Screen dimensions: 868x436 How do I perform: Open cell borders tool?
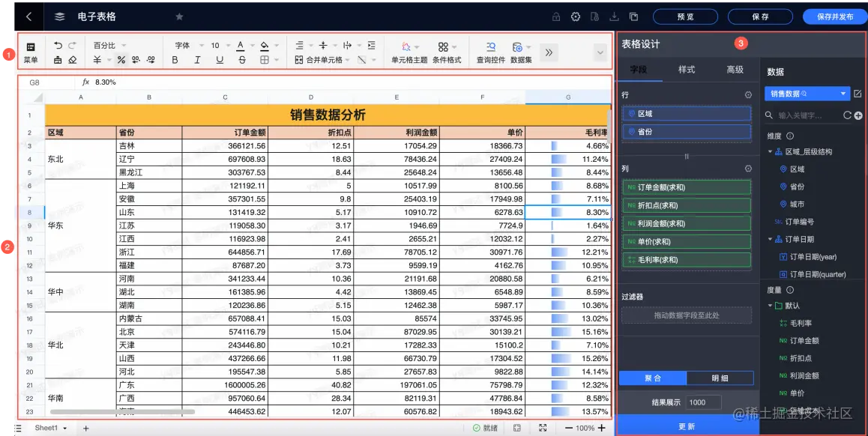pyautogui.click(x=265, y=60)
